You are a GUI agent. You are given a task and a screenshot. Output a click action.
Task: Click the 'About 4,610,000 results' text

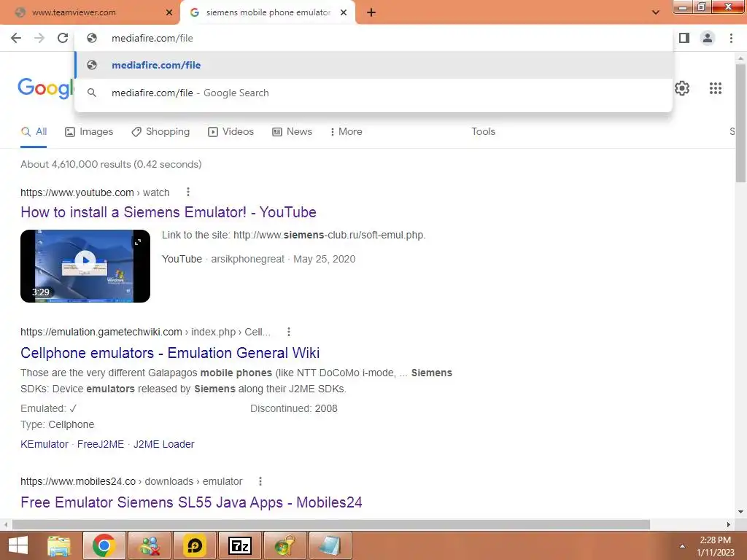tap(111, 164)
